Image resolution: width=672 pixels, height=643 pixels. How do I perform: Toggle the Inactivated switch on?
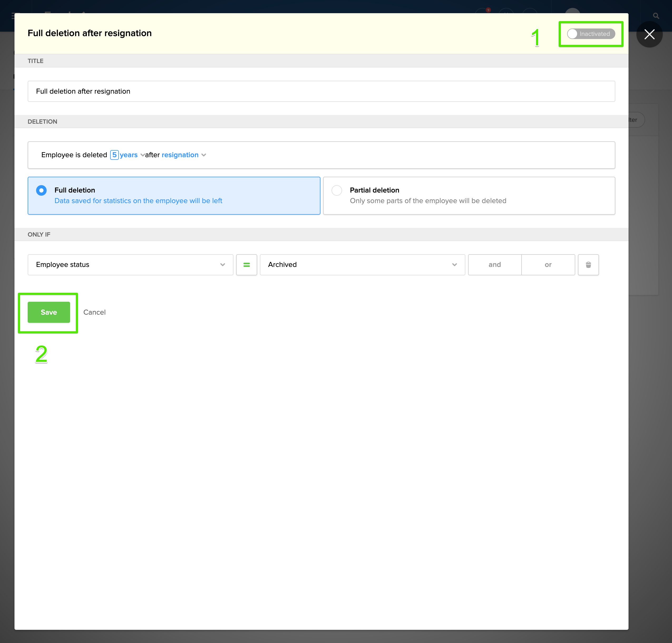click(x=591, y=34)
